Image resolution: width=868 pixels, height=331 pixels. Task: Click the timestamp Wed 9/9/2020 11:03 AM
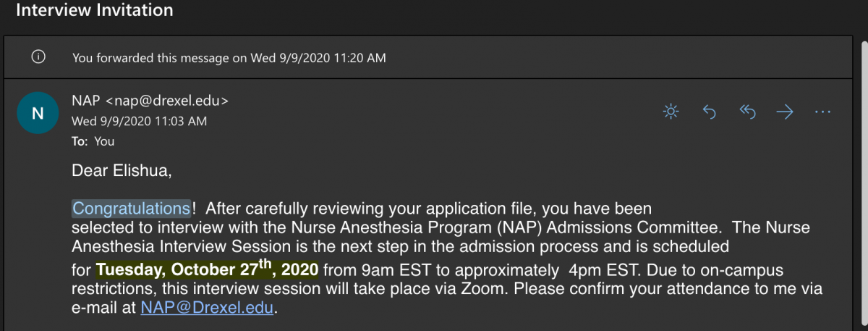(x=140, y=121)
